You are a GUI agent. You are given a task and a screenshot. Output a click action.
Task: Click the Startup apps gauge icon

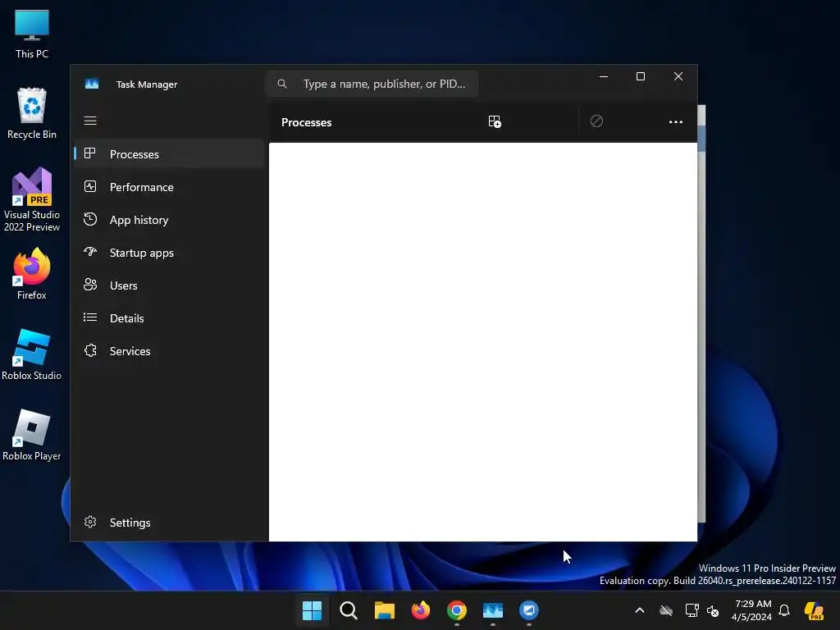click(90, 251)
